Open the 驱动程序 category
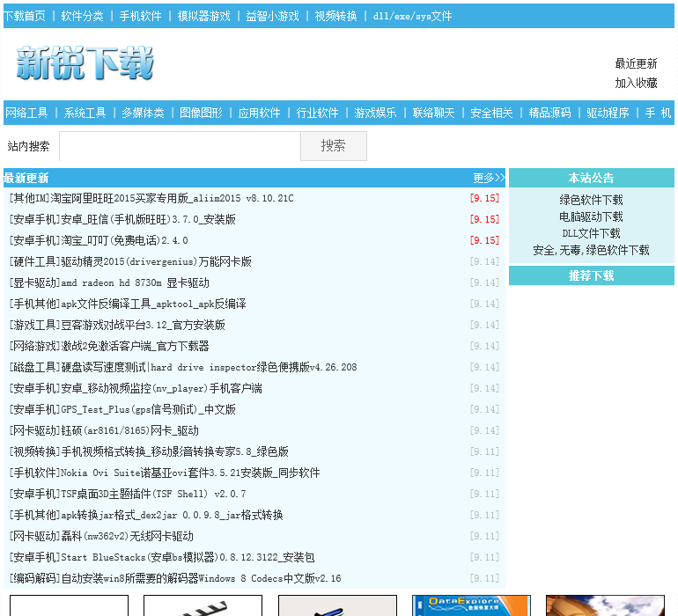The image size is (678, 616). pyautogui.click(x=608, y=114)
